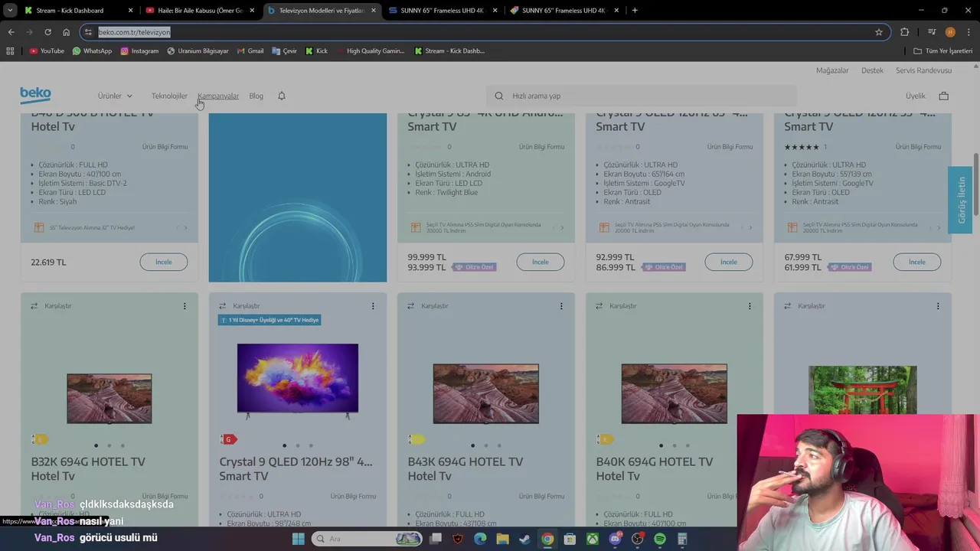Open OBS Studio from the taskbar
980x551 pixels.
point(638,539)
